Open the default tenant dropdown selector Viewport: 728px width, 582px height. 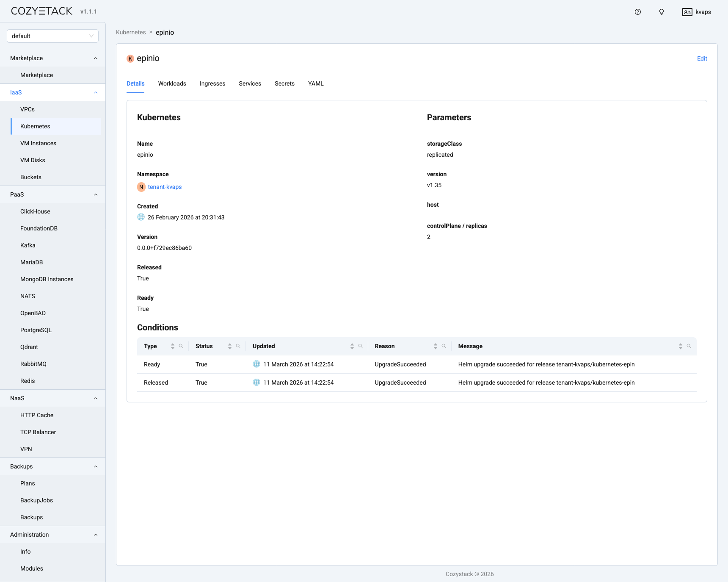coord(52,36)
